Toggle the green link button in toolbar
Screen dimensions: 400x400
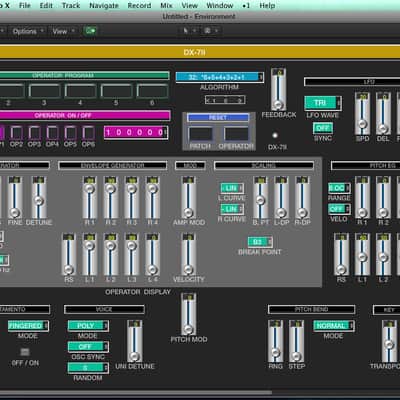point(90,31)
